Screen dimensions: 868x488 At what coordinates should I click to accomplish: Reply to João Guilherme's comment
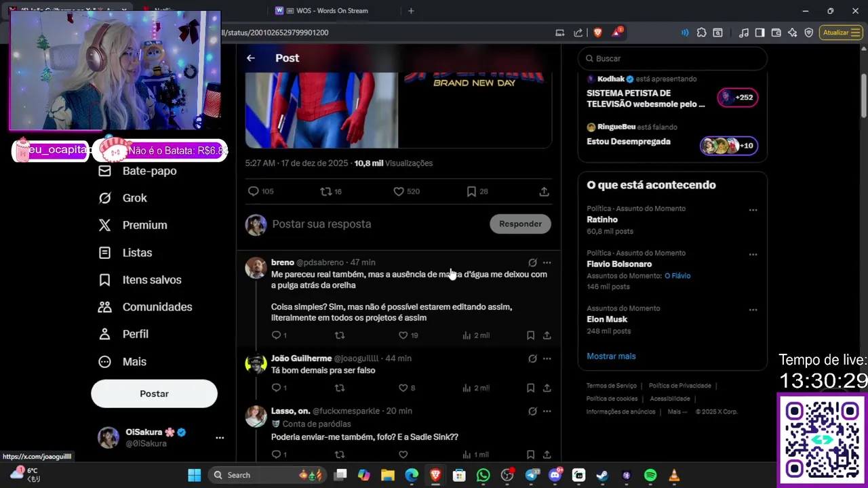279,388
